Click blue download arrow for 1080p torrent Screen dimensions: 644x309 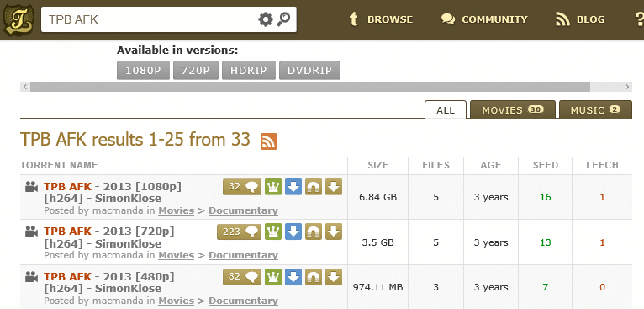(x=293, y=187)
